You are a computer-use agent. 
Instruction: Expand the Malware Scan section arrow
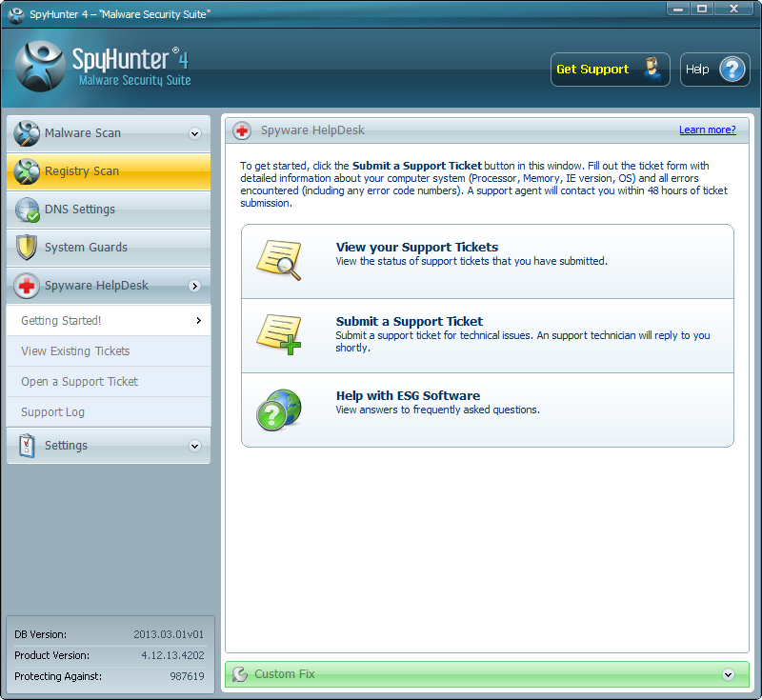(195, 133)
